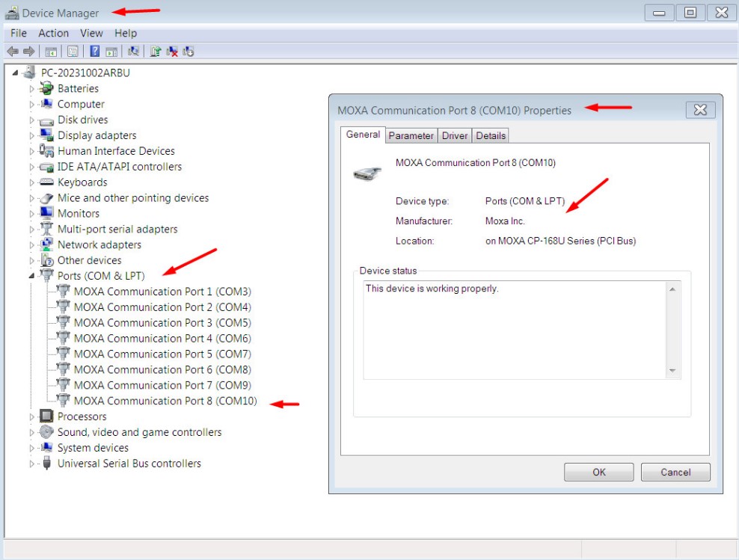
Task: Toggle the Show/Hide Action Pane toolbar icon
Action: pos(111,52)
